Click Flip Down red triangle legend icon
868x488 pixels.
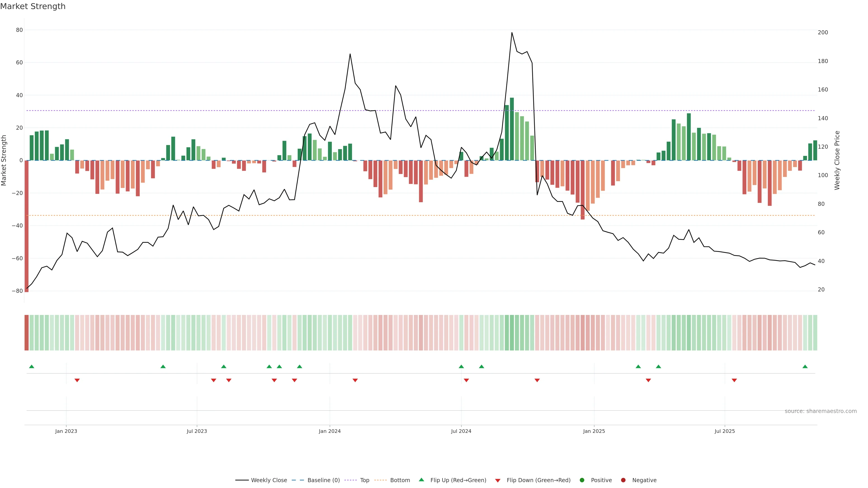(498, 481)
